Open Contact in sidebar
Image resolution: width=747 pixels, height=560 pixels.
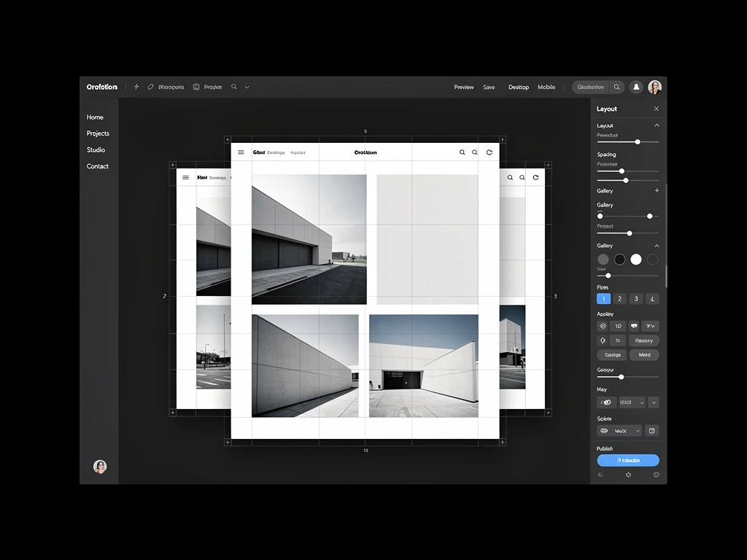pos(98,166)
